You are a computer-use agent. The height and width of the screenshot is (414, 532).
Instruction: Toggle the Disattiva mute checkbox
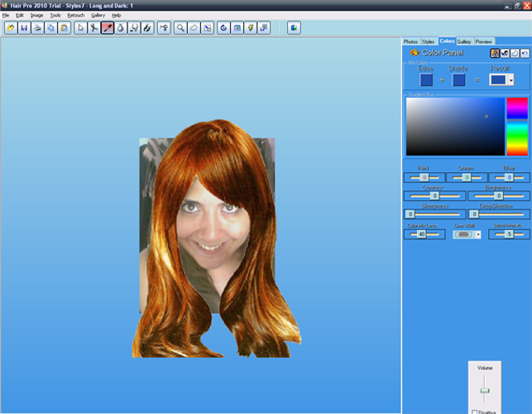click(475, 412)
